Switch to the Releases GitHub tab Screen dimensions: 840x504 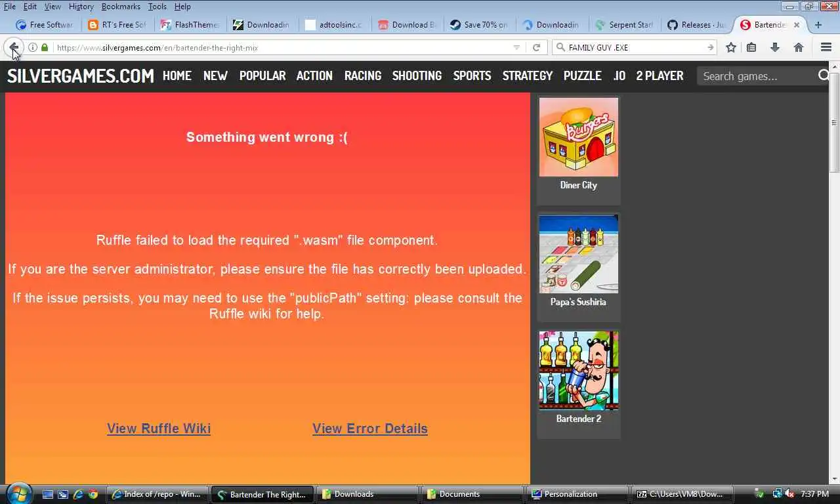(696, 25)
